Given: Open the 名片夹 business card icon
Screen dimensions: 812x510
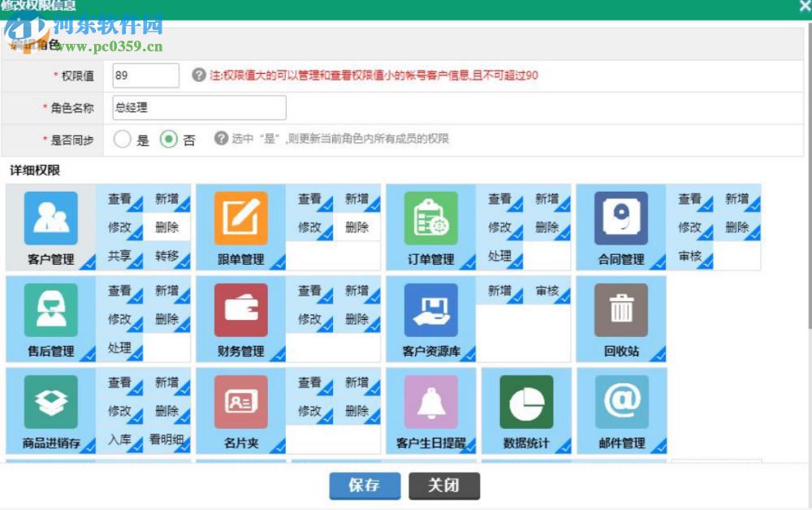Looking at the screenshot, I should click(240, 402).
